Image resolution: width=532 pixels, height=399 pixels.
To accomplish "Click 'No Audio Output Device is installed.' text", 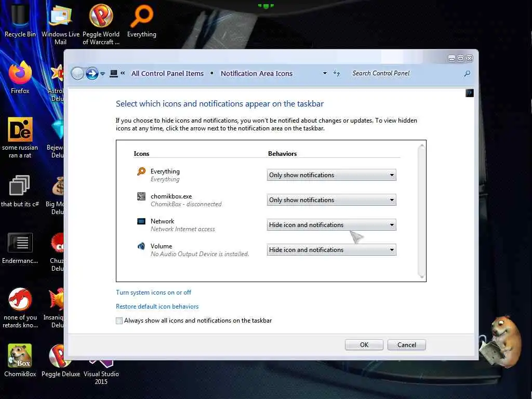I will (199, 254).
